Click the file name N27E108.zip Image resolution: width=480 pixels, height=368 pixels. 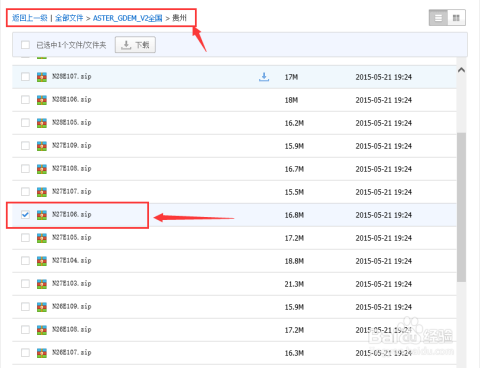72,169
